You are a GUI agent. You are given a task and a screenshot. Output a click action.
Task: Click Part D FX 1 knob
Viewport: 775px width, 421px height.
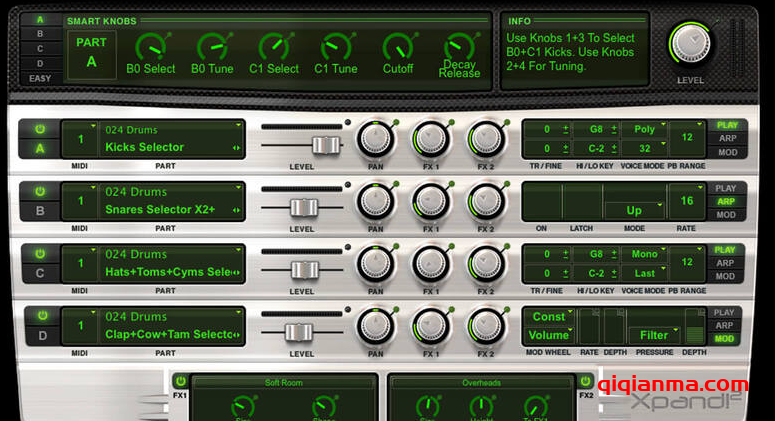point(431,326)
